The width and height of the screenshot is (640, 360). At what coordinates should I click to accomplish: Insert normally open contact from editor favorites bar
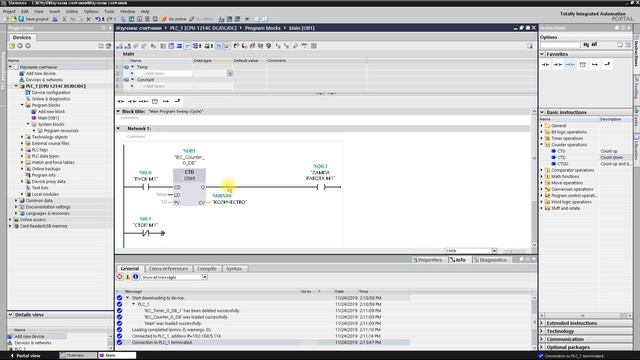click(121, 101)
